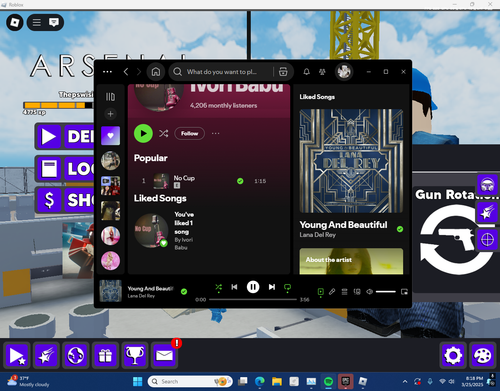Enable shuffle on the artist page
Viewport: 500px width, 391px height.
point(163,134)
